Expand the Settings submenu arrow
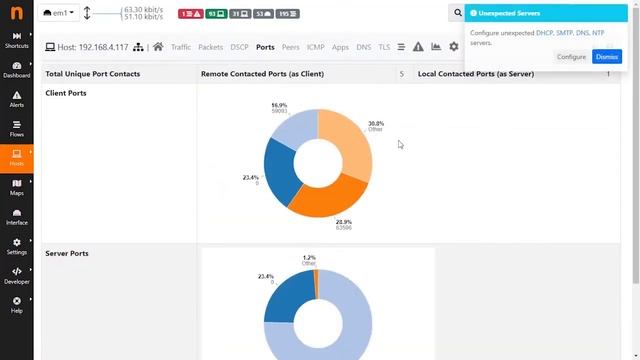 point(31,240)
